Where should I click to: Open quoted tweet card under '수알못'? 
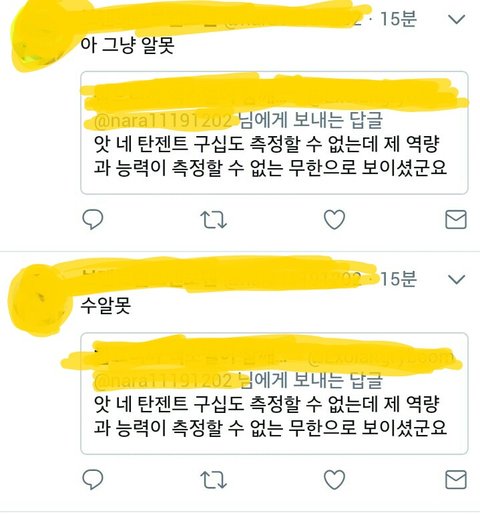274,393
